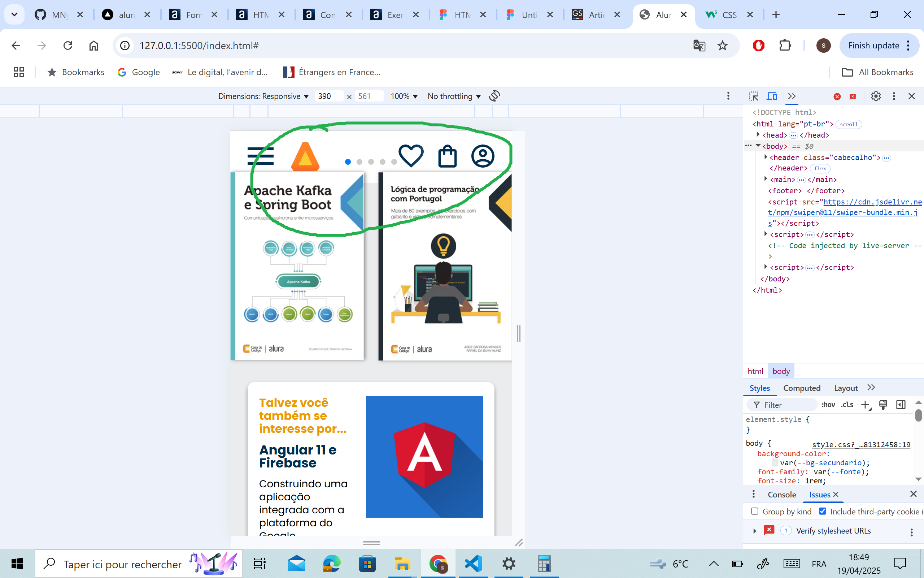The image size is (924, 578).
Task: Open DevTools customize three-dot menu
Action: click(x=894, y=96)
